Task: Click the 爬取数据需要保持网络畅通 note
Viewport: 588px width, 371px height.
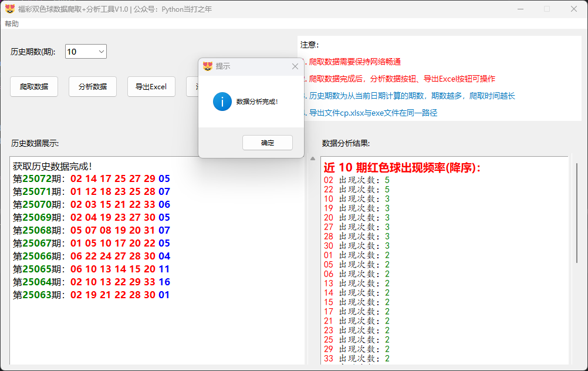Action: (353, 62)
